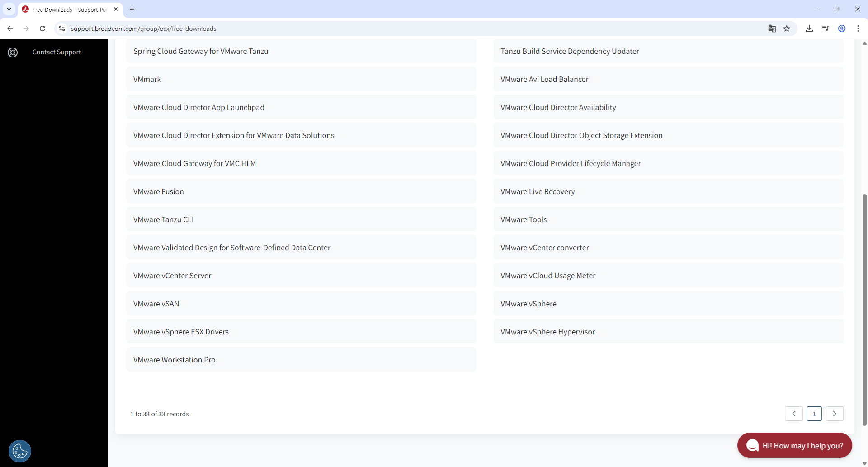868x467 pixels.
Task: Open Spring Cloud Gateway for VMware Tanzu
Action: coord(301,51)
